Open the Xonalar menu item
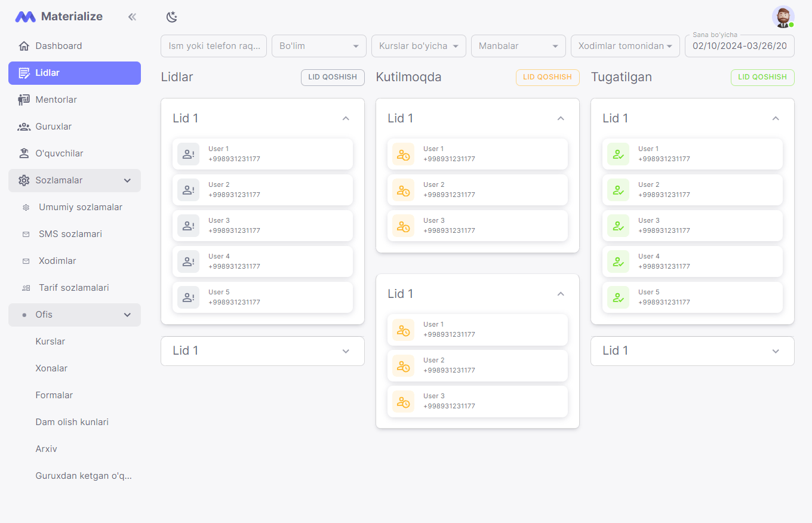Image resolution: width=812 pixels, height=523 pixels. pos(51,368)
